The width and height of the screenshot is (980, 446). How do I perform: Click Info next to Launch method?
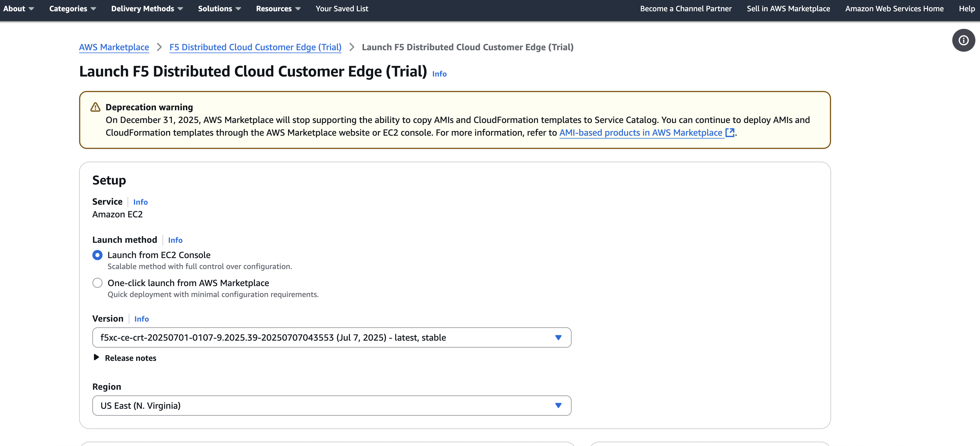point(175,240)
